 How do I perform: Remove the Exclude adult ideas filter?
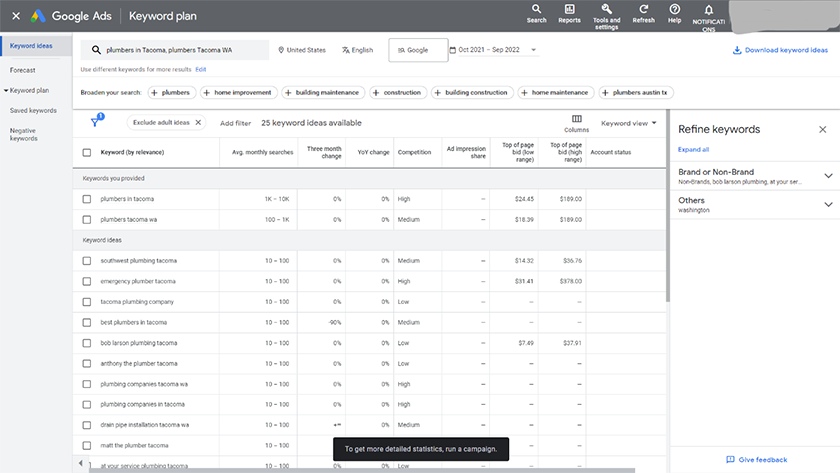198,123
